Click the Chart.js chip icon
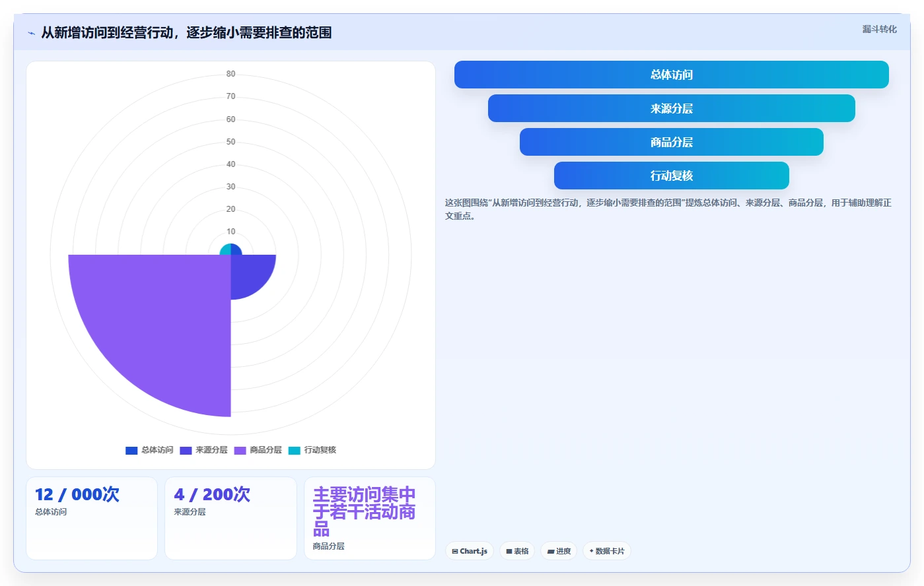Viewport: 924px width, 586px height. (455, 552)
